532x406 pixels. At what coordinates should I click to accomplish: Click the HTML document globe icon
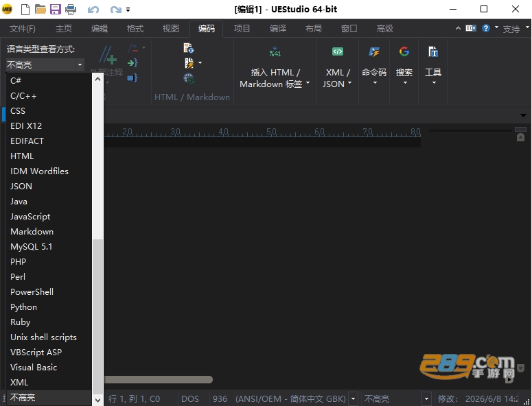pos(189,48)
